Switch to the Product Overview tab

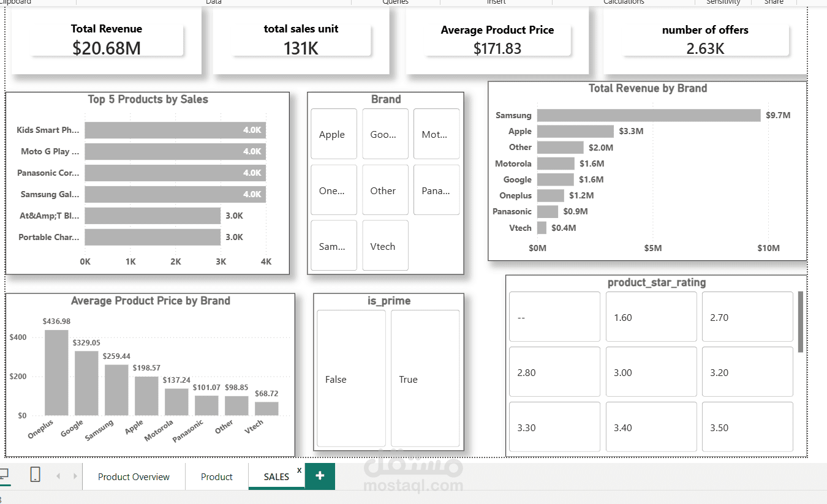134,476
